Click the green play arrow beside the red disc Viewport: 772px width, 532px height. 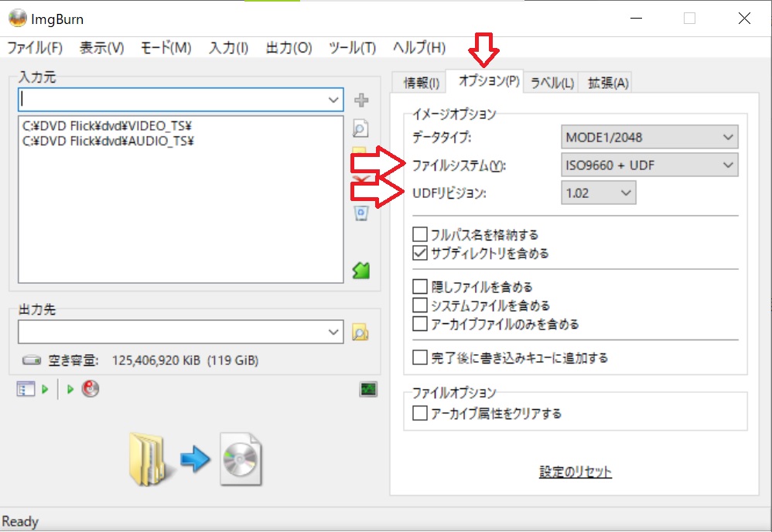70,389
